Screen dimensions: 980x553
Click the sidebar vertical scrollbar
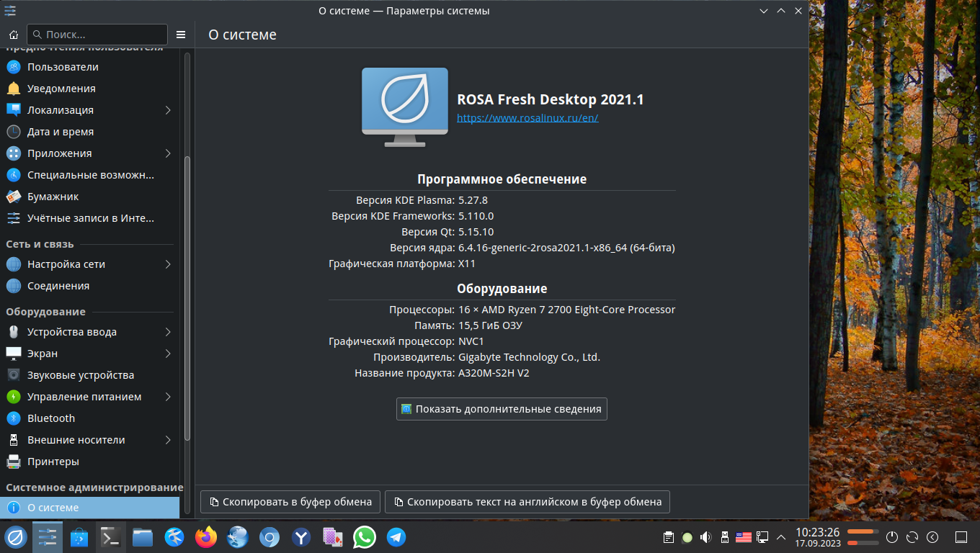click(x=187, y=288)
